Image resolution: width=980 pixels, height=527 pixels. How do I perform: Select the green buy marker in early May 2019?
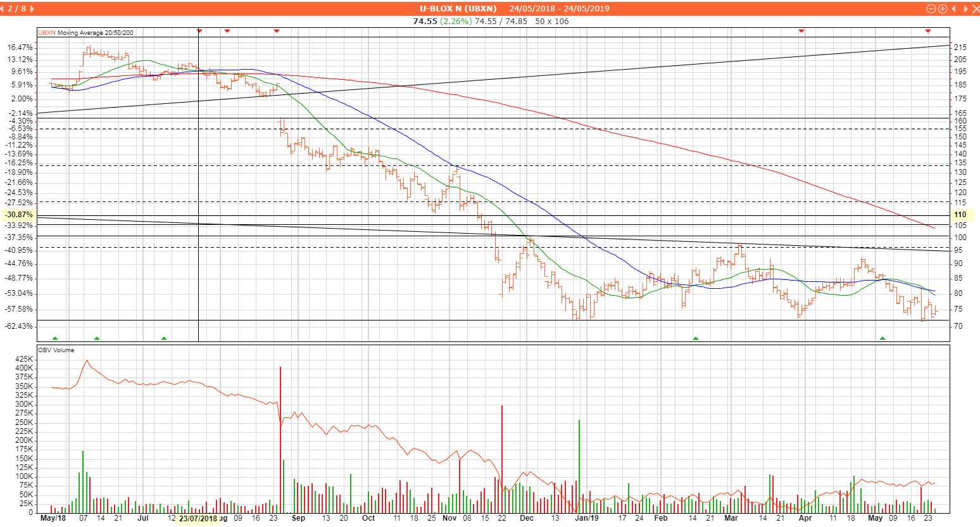(x=883, y=338)
